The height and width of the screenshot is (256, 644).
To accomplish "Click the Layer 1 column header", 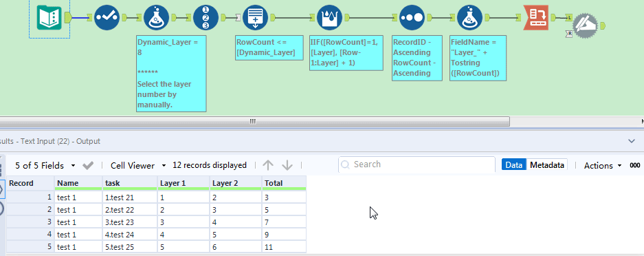I will pos(184,183).
